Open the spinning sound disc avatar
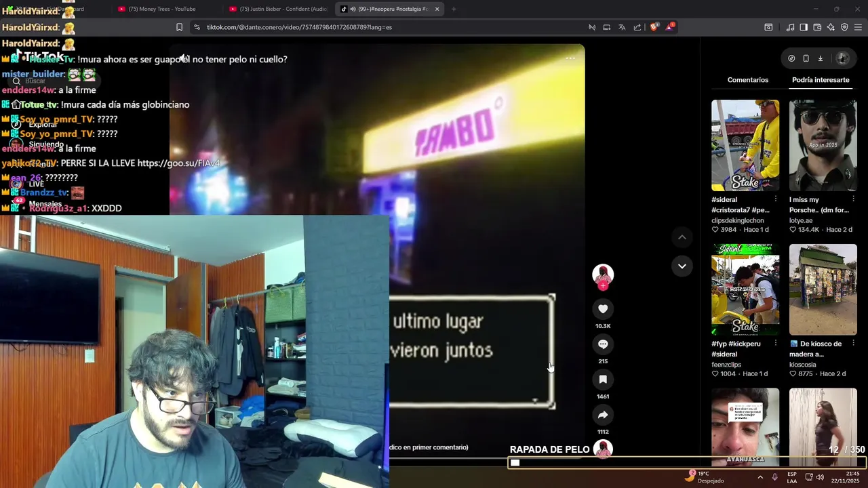868x488 pixels. pyautogui.click(x=603, y=449)
